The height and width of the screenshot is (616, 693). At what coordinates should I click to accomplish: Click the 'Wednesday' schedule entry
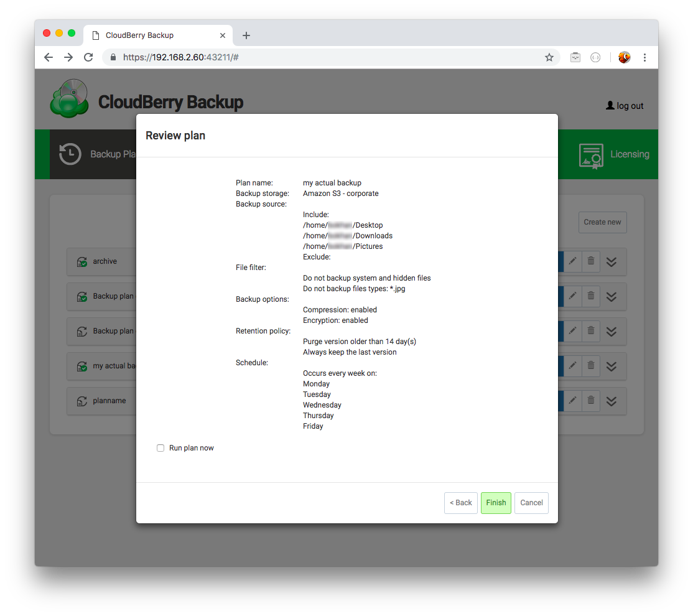click(x=322, y=405)
